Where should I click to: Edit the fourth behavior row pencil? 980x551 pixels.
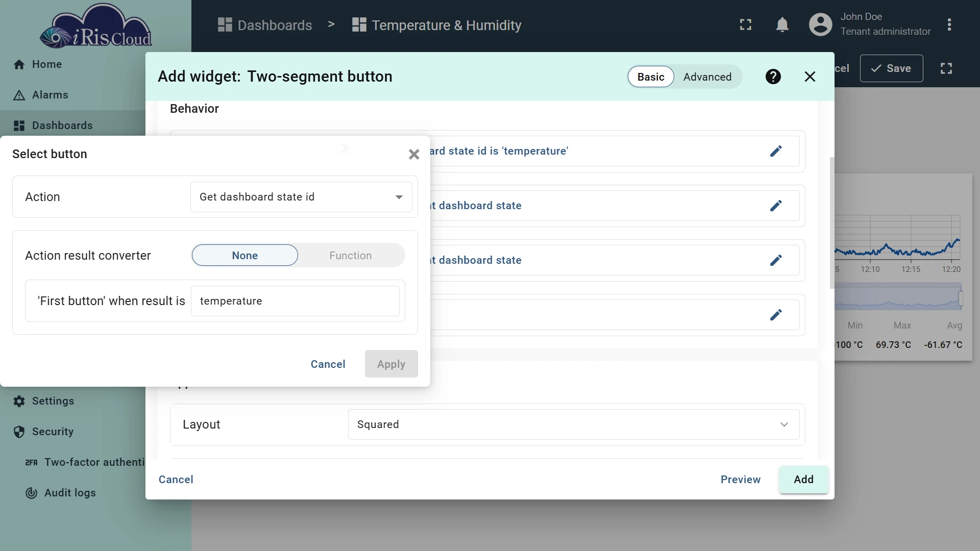pyautogui.click(x=776, y=315)
